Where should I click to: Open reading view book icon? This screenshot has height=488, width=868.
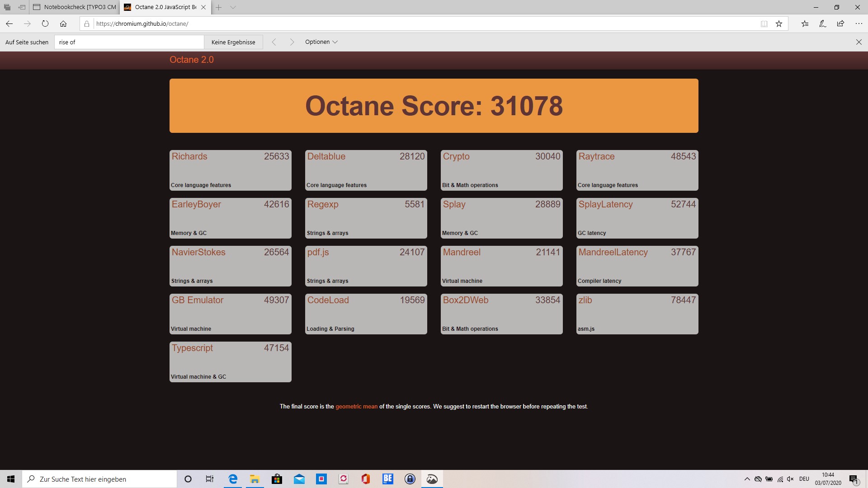pos(764,23)
